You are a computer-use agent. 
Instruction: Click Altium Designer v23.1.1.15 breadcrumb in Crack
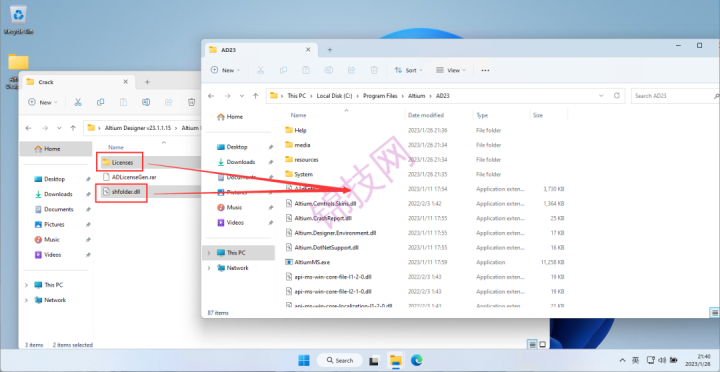(x=138, y=128)
